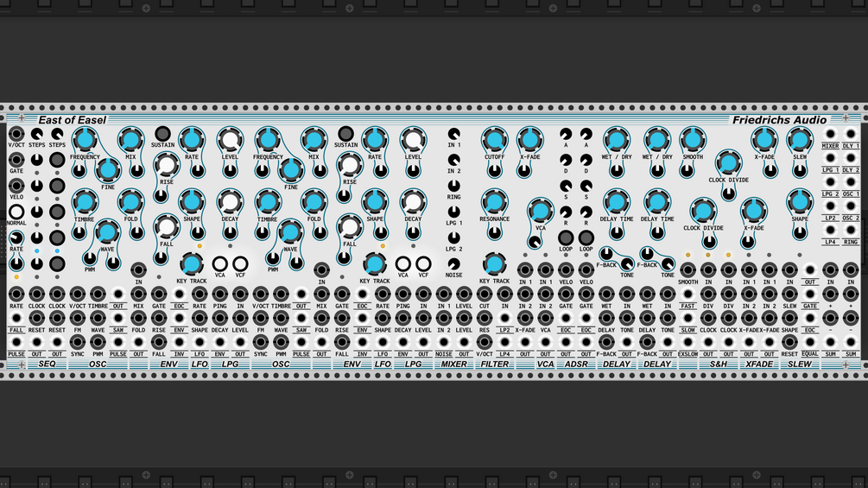Adjust the MIXER NOISE knob
Image resolution: width=868 pixels, height=488 pixels.
point(453,264)
